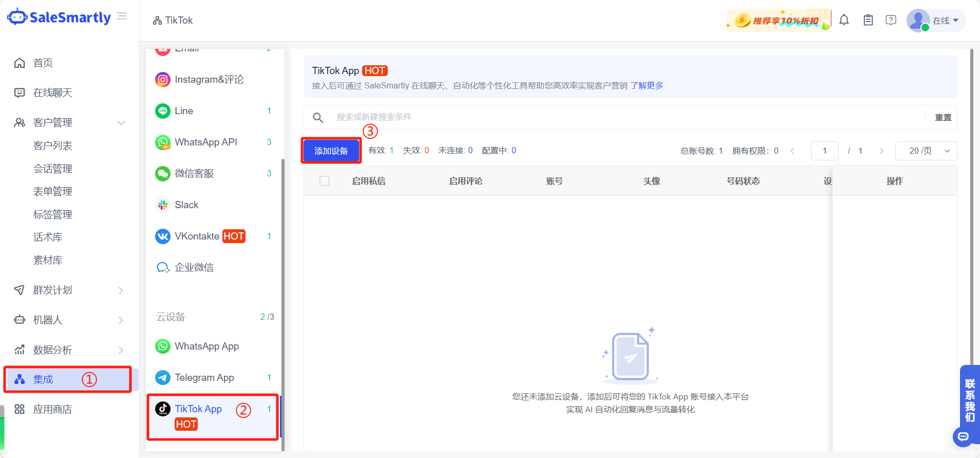This screenshot has width=980, height=458.
Task: Open the 20 per page dropdown
Action: click(x=926, y=151)
